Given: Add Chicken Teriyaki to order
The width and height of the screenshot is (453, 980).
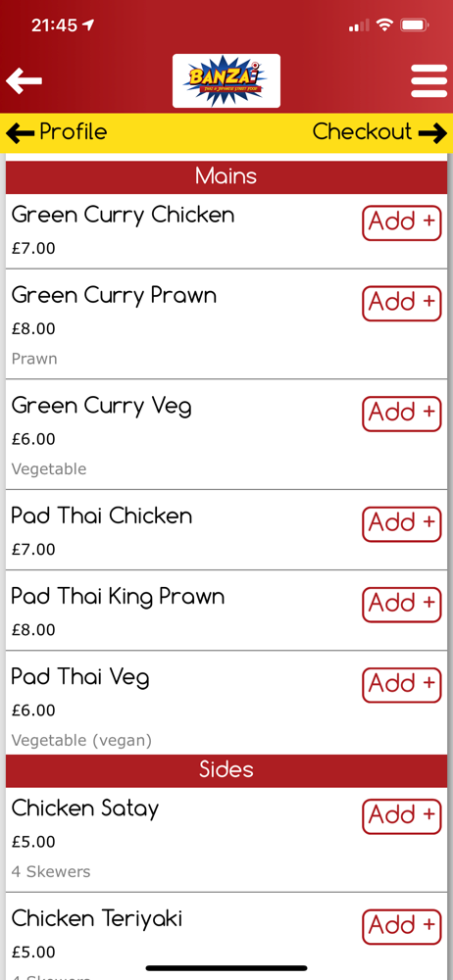Looking at the screenshot, I should [x=402, y=927].
